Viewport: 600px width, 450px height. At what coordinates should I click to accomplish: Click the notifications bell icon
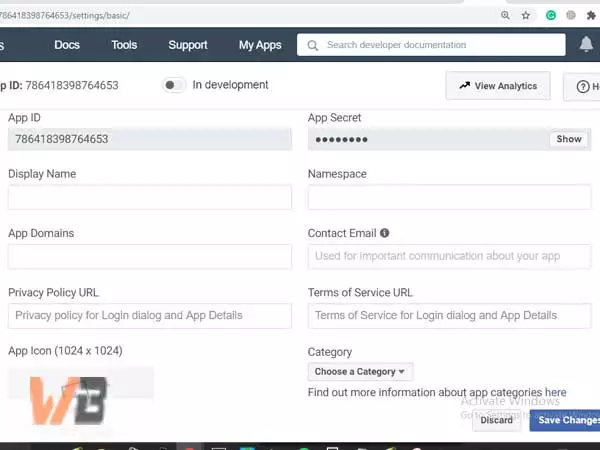click(x=587, y=45)
